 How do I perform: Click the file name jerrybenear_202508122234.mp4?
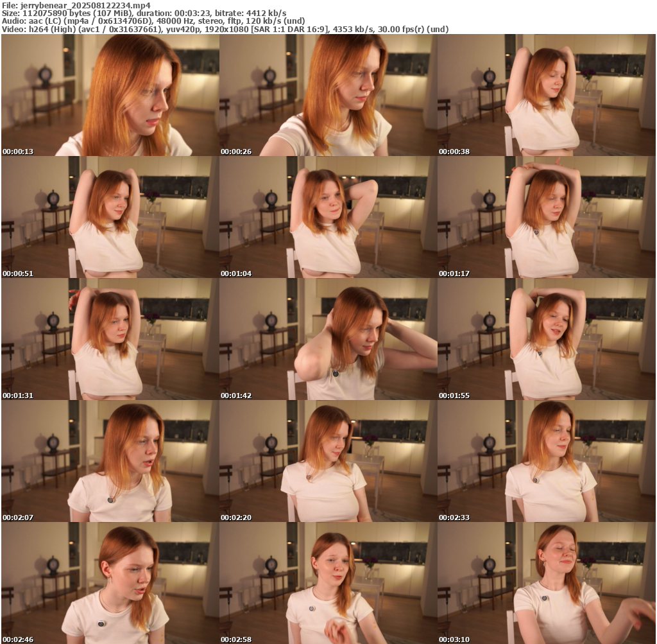85,5
